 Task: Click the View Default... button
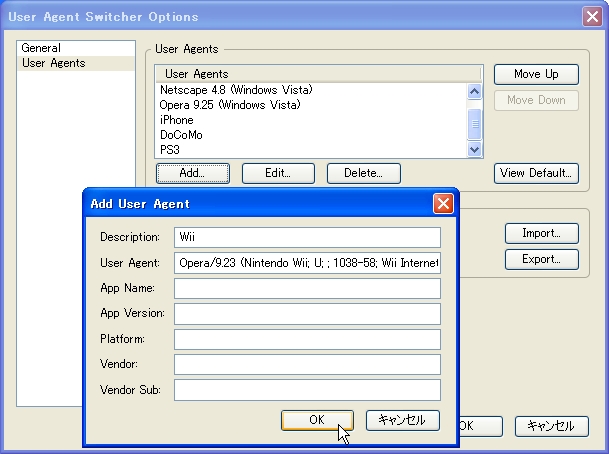tap(536, 173)
